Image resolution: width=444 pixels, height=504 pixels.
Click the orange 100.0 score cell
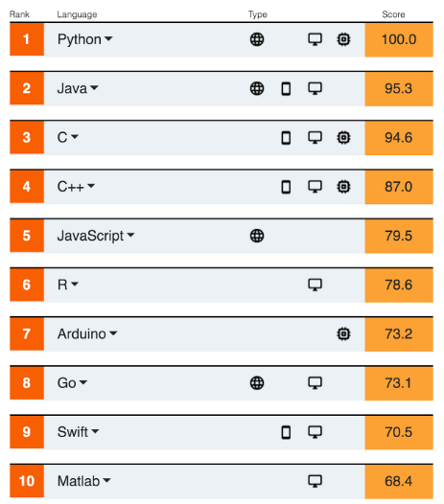pos(399,40)
